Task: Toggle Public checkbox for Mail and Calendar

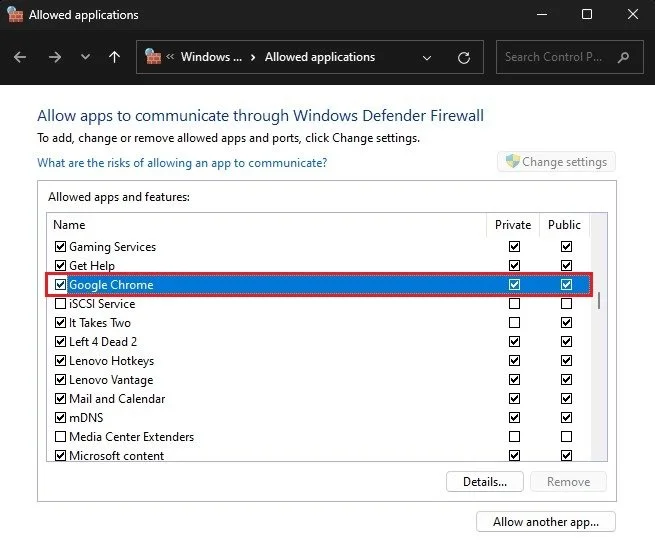Action: (x=566, y=399)
